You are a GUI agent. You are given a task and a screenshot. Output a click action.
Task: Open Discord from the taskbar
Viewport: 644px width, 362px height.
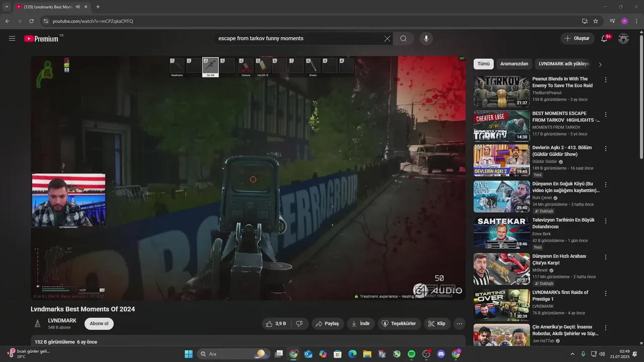tap(441, 354)
